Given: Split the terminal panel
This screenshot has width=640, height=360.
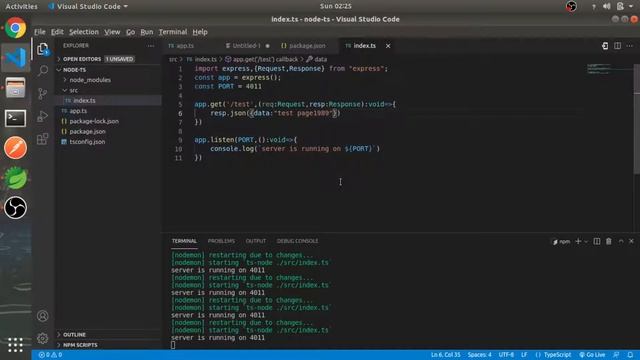Looking at the screenshot, I should pyautogui.click(x=597, y=241).
